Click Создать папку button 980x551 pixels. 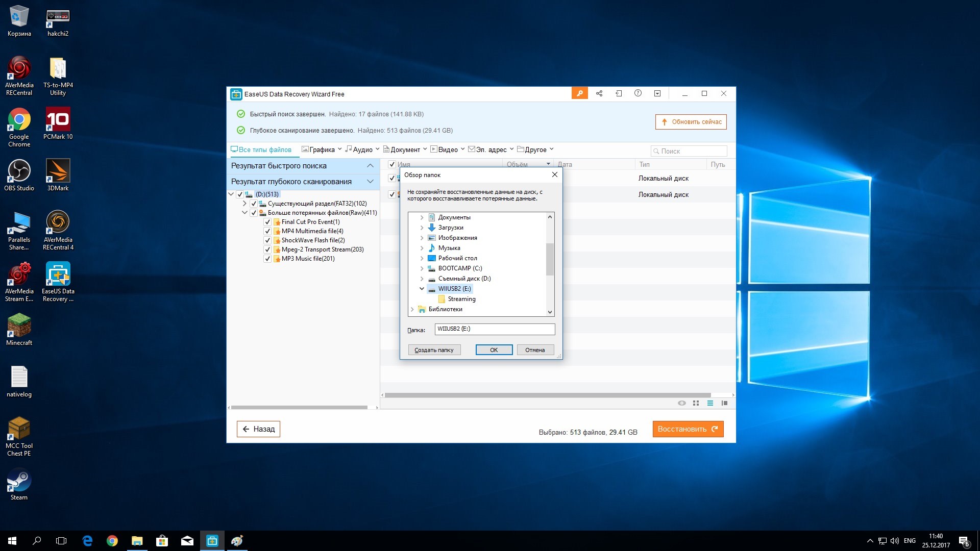click(x=434, y=350)
